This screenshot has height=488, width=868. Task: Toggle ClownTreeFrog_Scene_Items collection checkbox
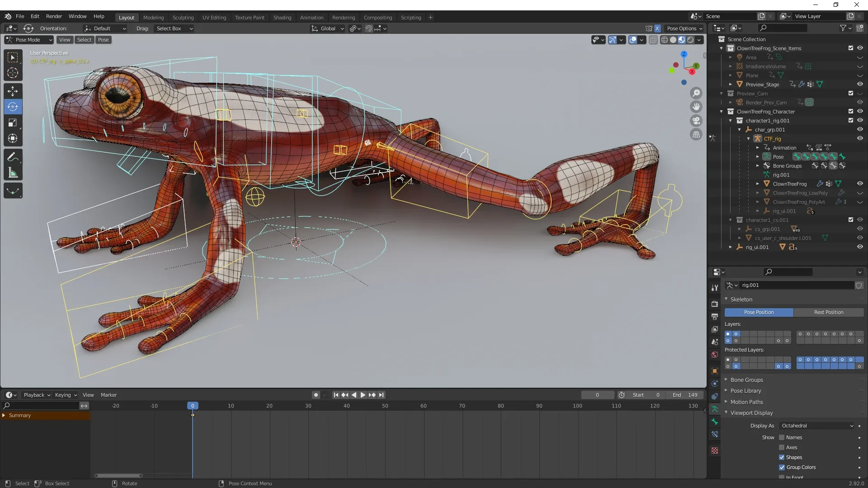click(x=851, y=48)
